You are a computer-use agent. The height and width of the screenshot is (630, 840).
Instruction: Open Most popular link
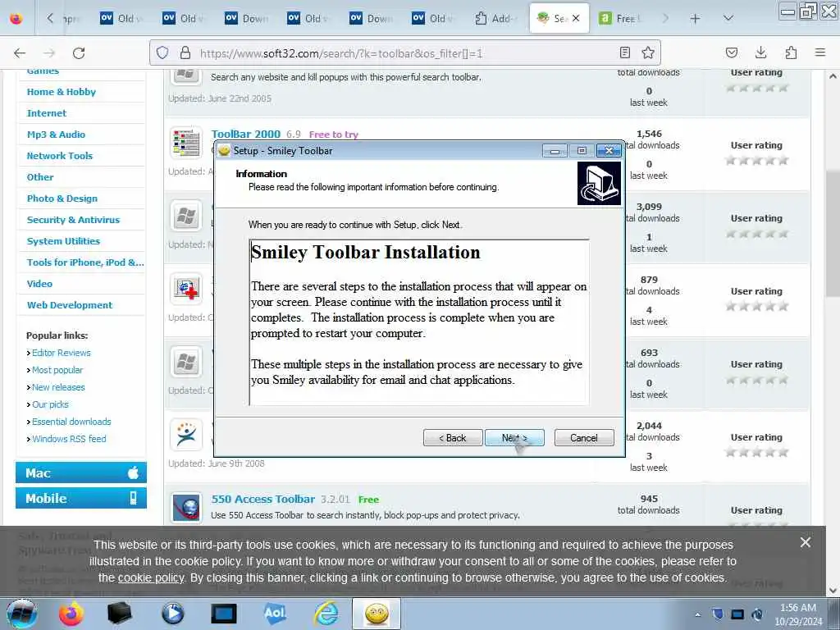coord(57,370)
